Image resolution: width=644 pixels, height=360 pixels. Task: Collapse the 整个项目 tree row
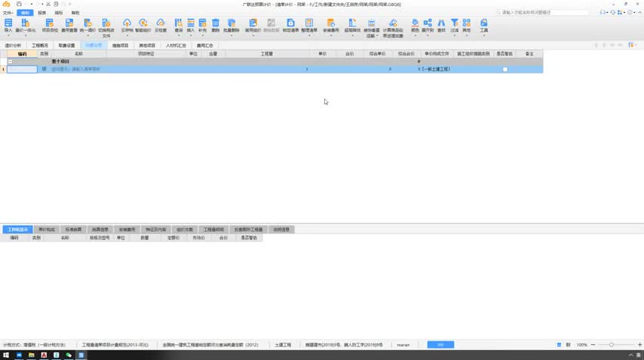click(11, 62)
